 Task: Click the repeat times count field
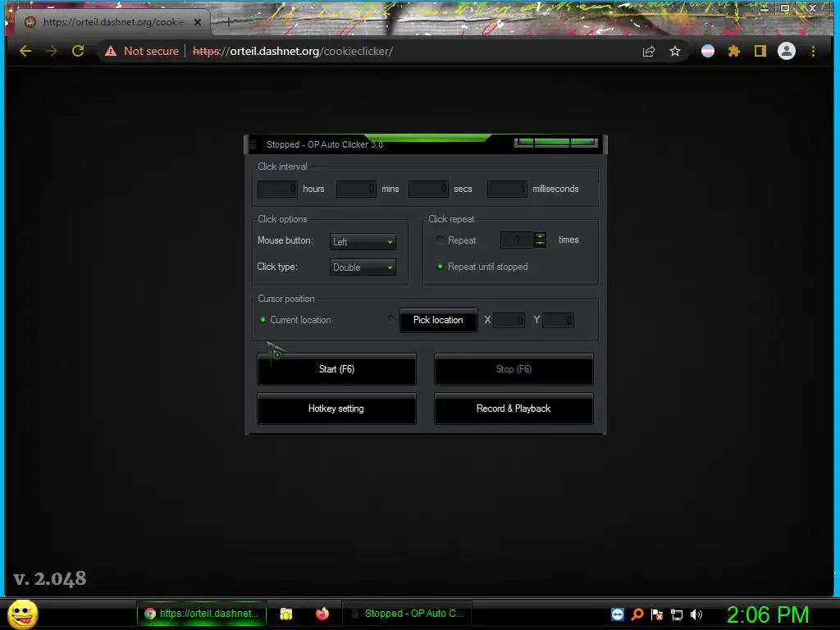point(517,240)
